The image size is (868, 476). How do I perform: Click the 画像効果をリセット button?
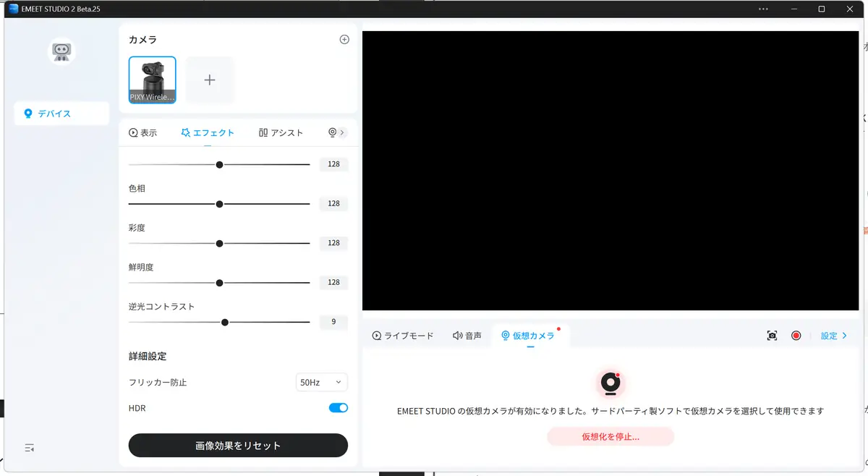pos(238,446)
